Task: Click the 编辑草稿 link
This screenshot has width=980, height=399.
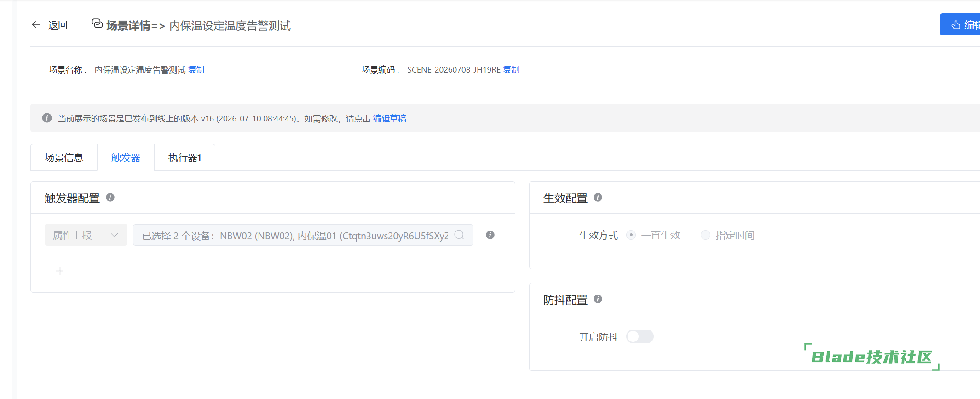Action: [389, 119]
